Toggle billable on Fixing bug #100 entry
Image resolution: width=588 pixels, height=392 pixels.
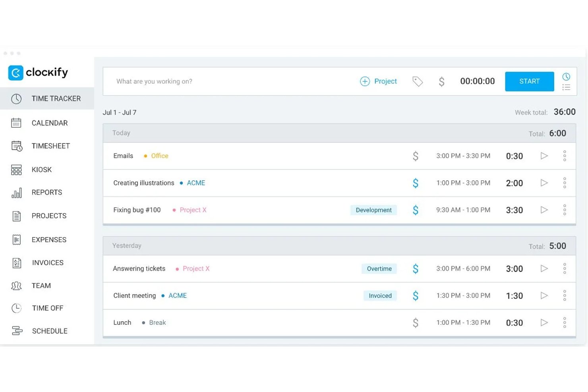click(416, 210)
